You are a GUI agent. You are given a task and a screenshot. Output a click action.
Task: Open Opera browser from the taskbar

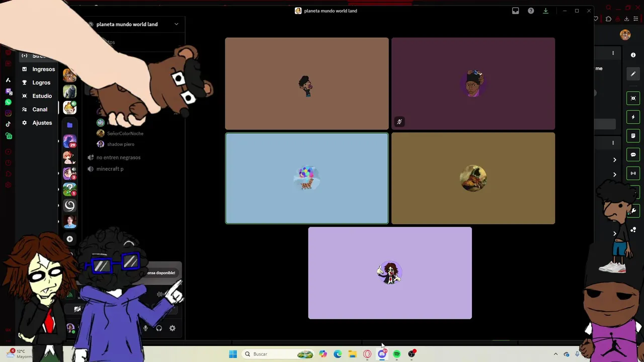pos(367,354)
